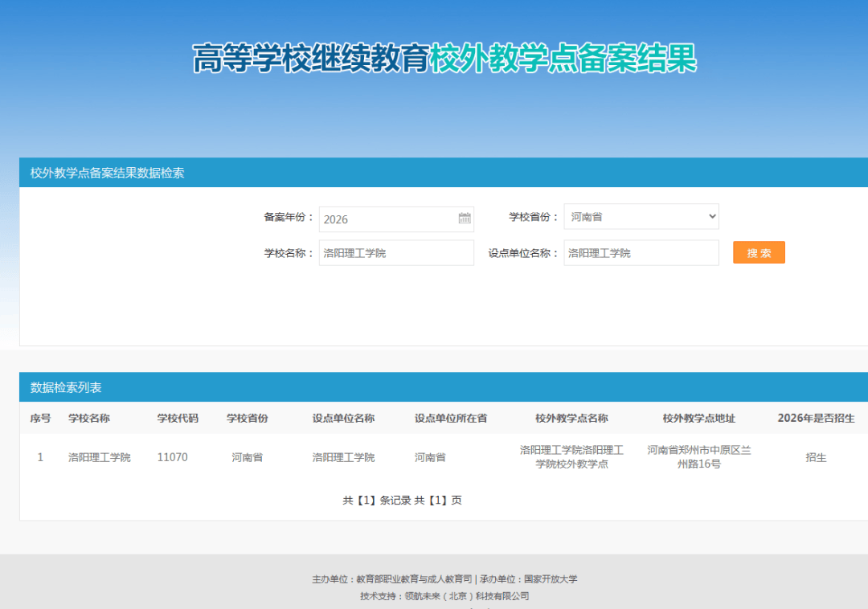Select the 校外教学点地址 column header
Image resolution: width=868 pixels, height=609 pixels.
699,418
